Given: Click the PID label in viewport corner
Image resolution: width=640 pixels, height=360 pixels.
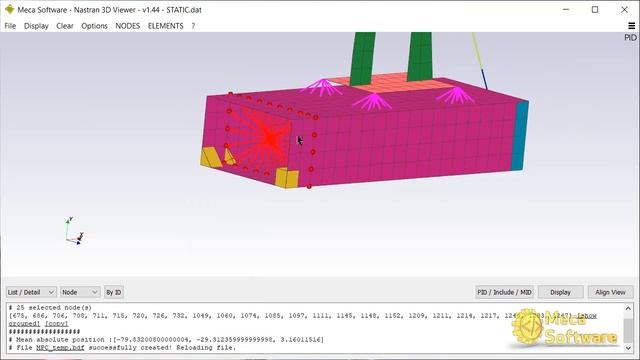Looking at the screenshot, I should [630, 38].
